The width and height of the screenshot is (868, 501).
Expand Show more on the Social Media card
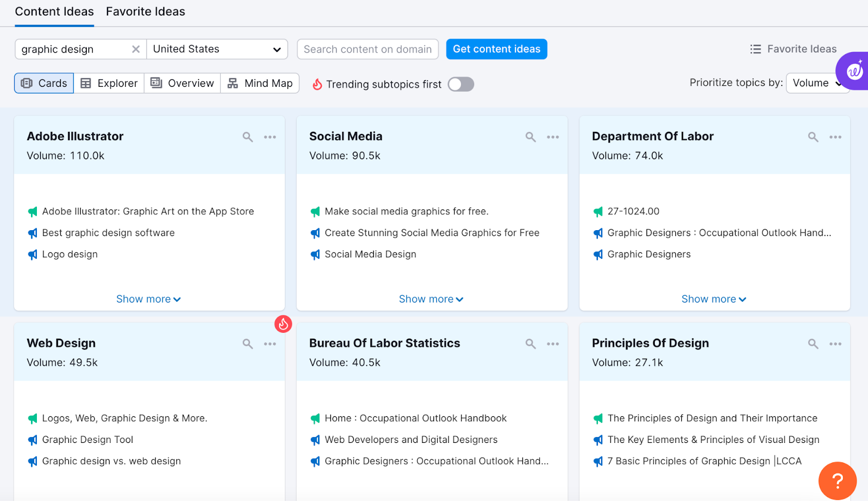pos(431,299)
